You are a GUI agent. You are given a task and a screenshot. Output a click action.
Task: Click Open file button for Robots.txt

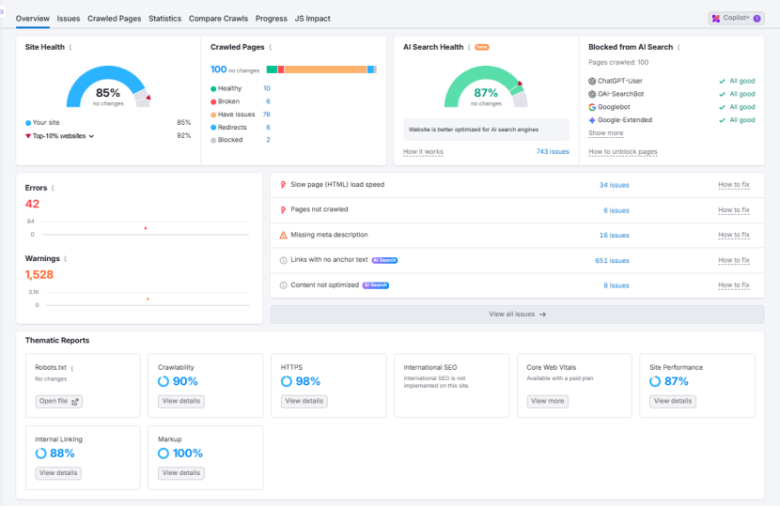click(x=59, y=401)
